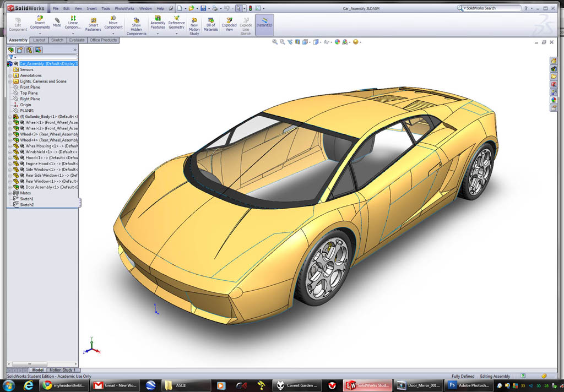Open Gmail window from taskbar
The height and width of the screenshot is (392, 564).
[x=115, y=385]
